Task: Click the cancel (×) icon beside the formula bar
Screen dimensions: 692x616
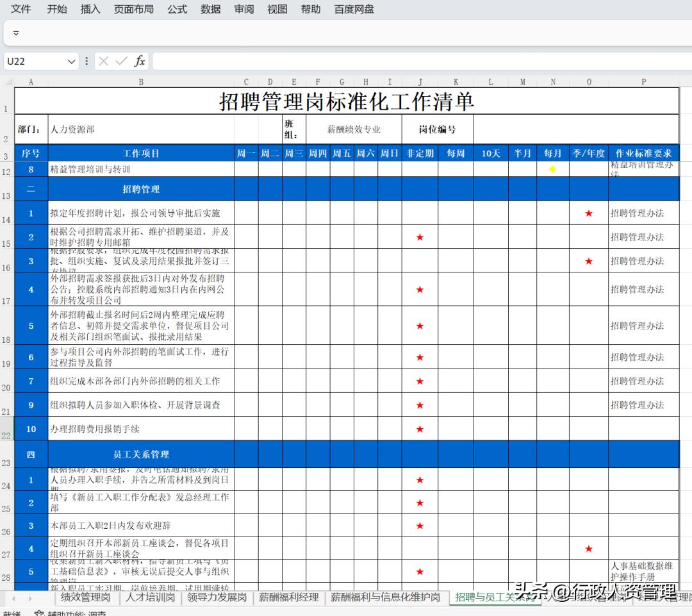Action: [x=103, y=62]
